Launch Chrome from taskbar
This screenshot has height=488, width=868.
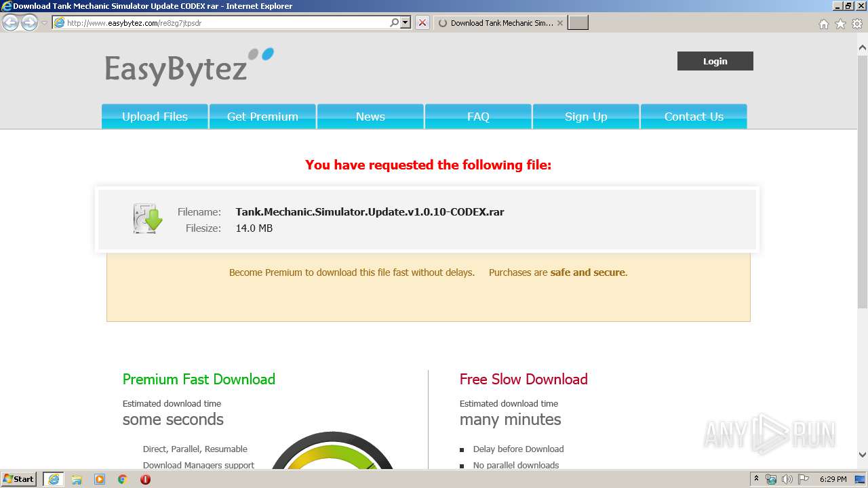coord(123,479)
